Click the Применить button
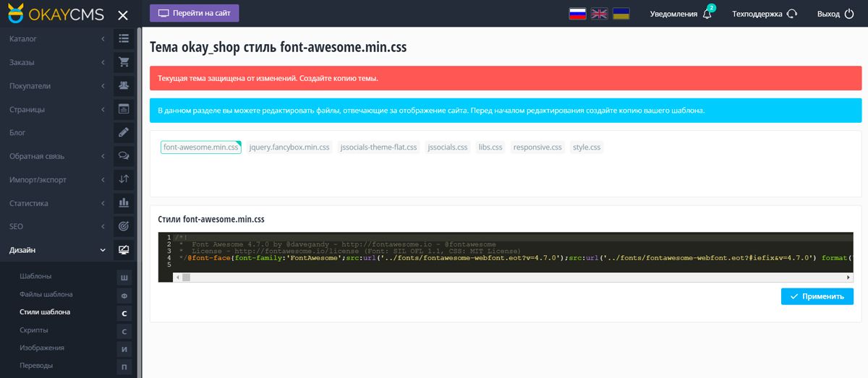Image resolution: width=868 pixels, height=378 pixels. coord(817,296)
